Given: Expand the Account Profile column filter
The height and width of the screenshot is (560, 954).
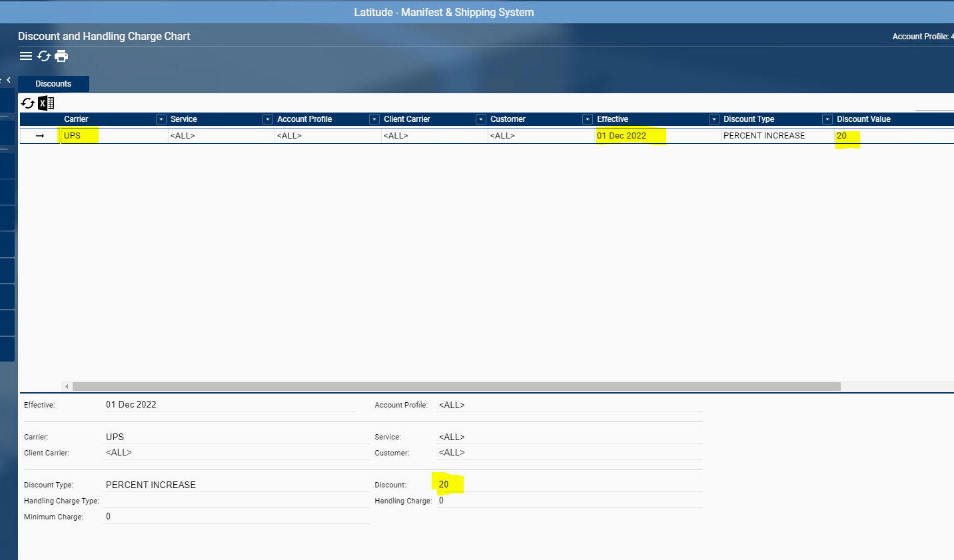Looking at the screenshot, I should 374,119.
